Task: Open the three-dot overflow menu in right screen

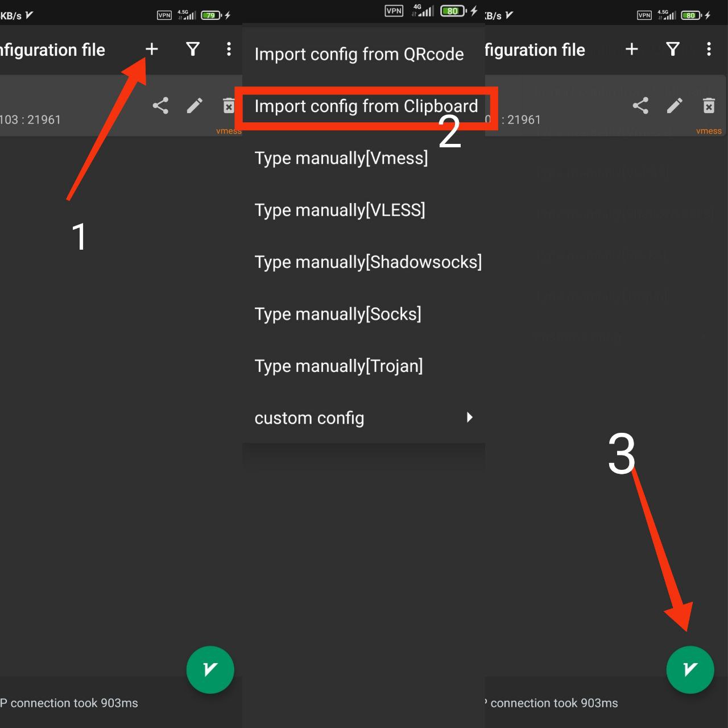Action: [x=709, y=49]
